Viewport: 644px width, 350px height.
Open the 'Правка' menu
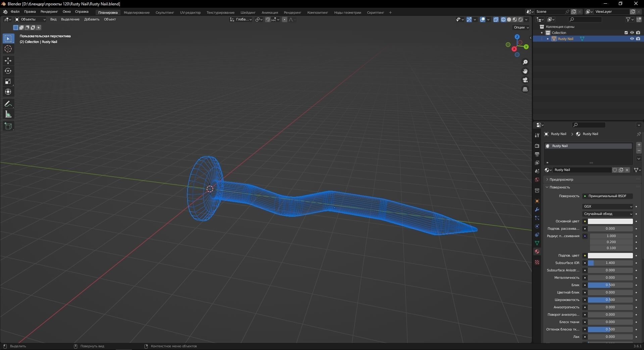tap(30, 12)
